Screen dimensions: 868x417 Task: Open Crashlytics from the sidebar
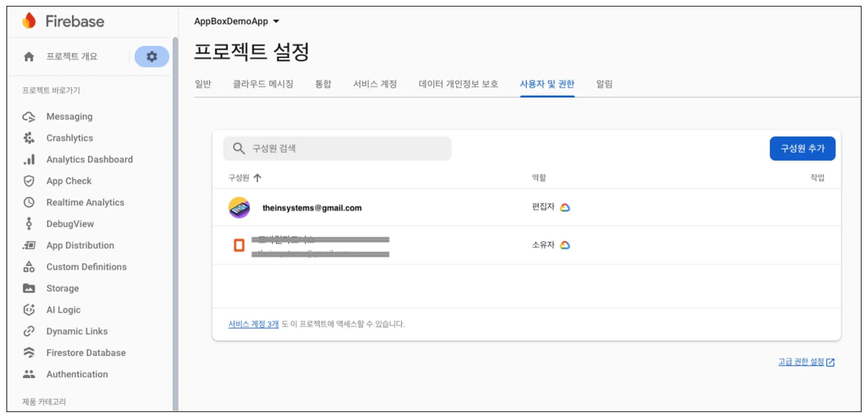[70, 138]
